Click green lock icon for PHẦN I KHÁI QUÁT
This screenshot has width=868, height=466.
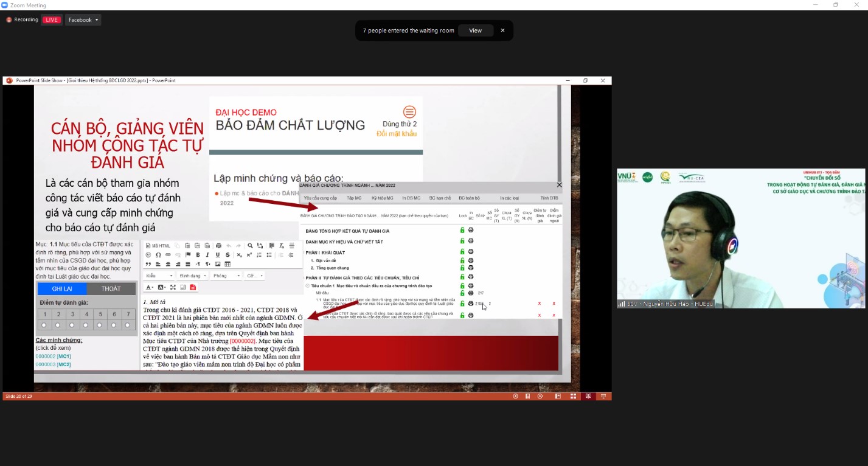point(462,251)
